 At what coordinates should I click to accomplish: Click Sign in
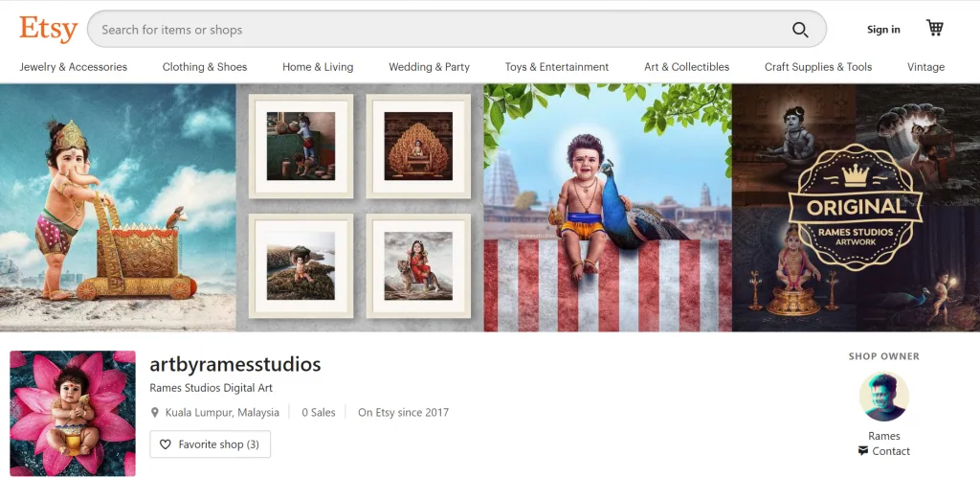point(883,30)
